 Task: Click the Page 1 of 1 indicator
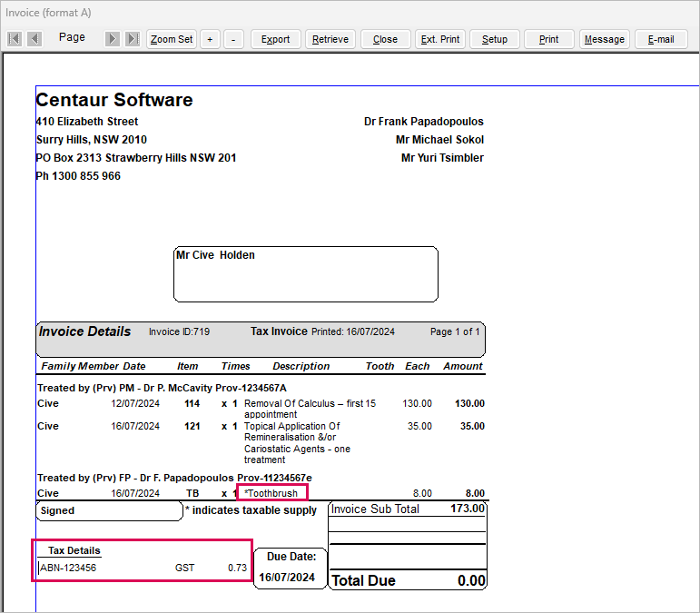pos(455,331)
